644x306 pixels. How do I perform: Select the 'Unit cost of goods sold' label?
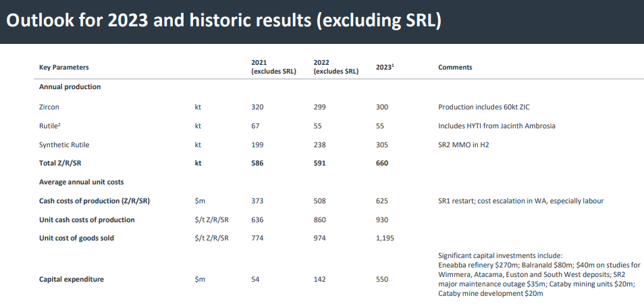[x=77, y=238]
